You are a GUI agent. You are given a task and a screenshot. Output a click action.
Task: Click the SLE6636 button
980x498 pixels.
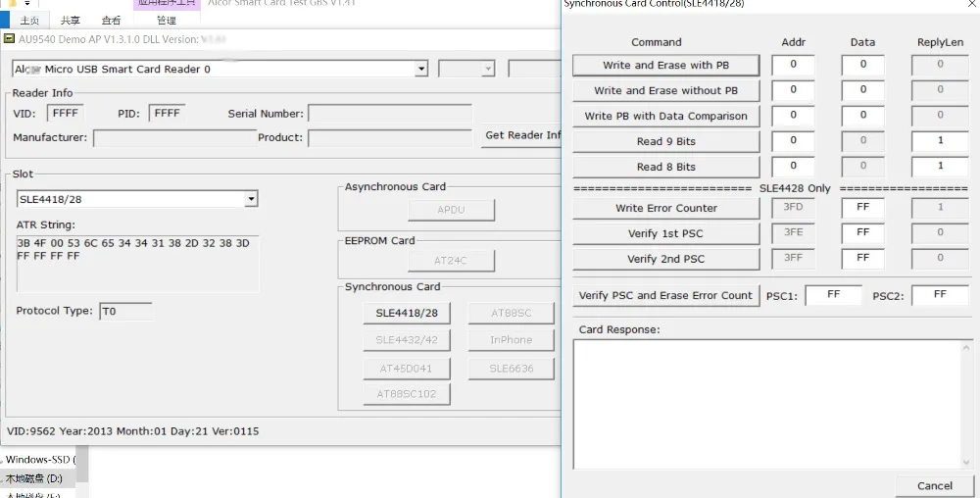512,369
